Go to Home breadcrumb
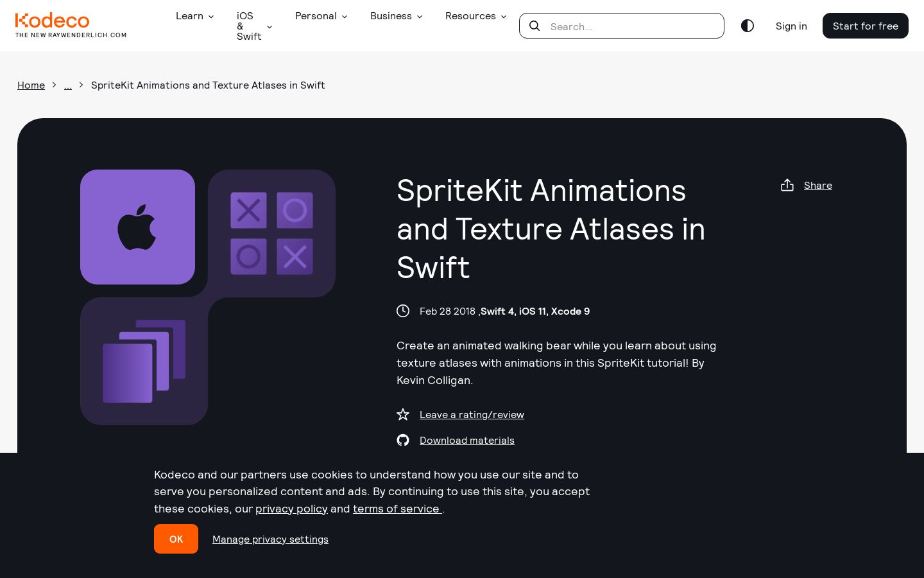The image size is (924, 578). pyautogui.click(x=31, y=85)
